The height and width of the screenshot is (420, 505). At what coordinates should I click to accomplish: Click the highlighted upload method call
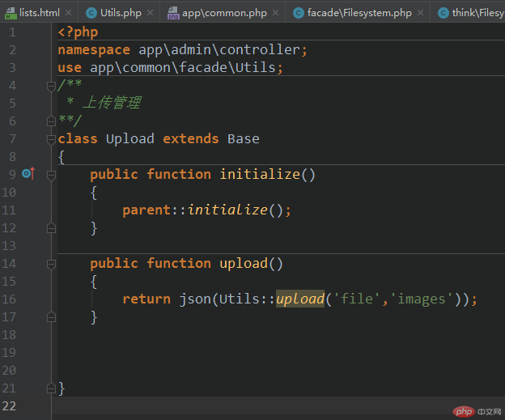300,299
